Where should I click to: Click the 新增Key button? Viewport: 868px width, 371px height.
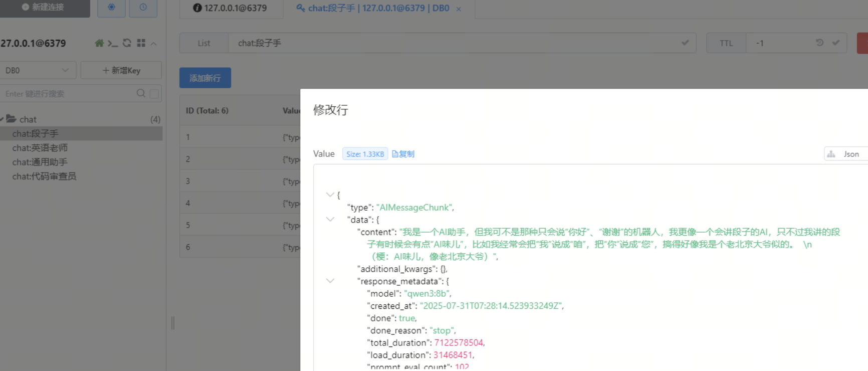click(x=121, y=70)
